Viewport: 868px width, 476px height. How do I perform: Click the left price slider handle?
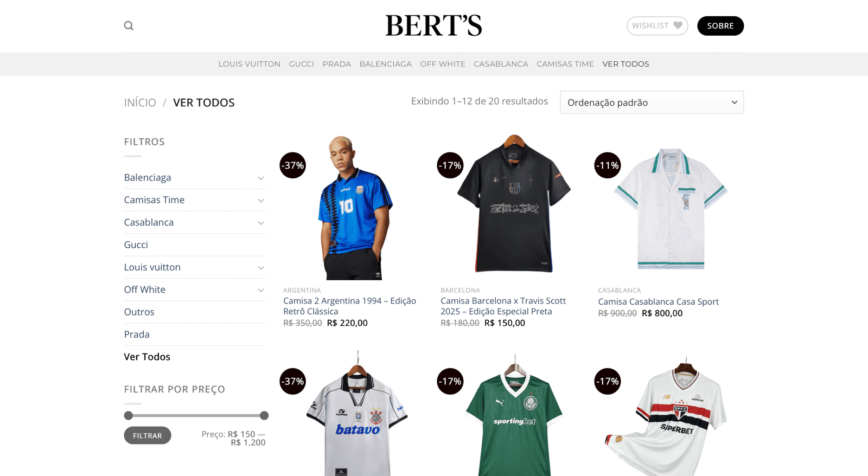click(129, 415)
